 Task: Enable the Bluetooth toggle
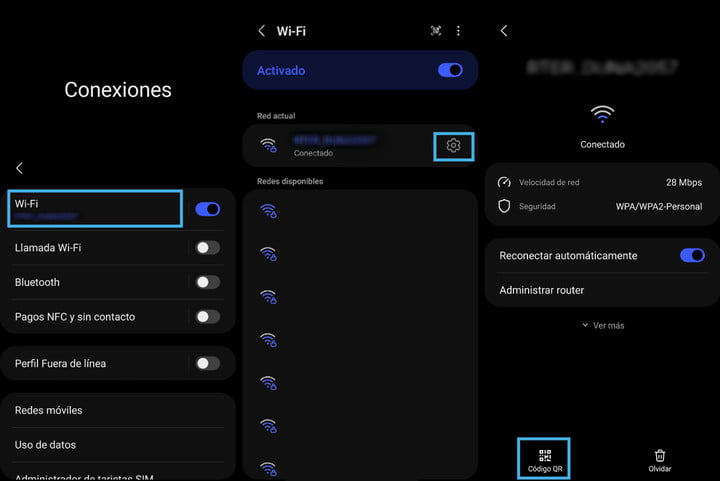point(207,282)
